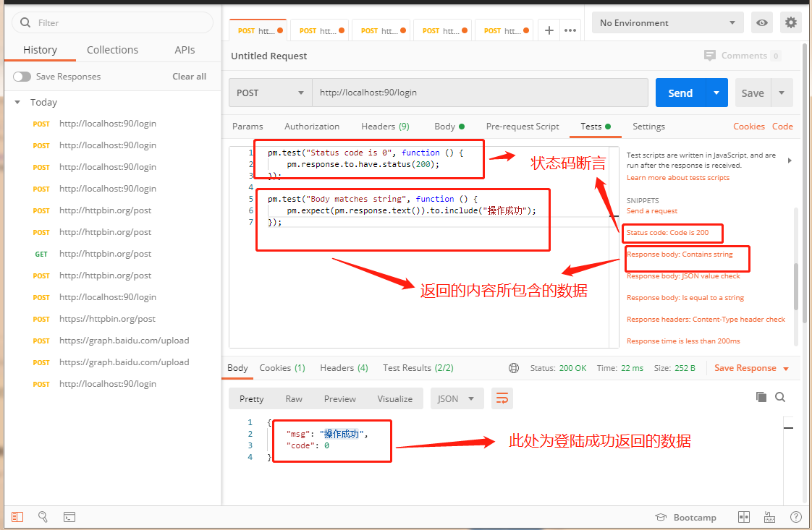Open the Save button dropdown arrow
This screenshot has height=530, width=812.
point(782,93)
